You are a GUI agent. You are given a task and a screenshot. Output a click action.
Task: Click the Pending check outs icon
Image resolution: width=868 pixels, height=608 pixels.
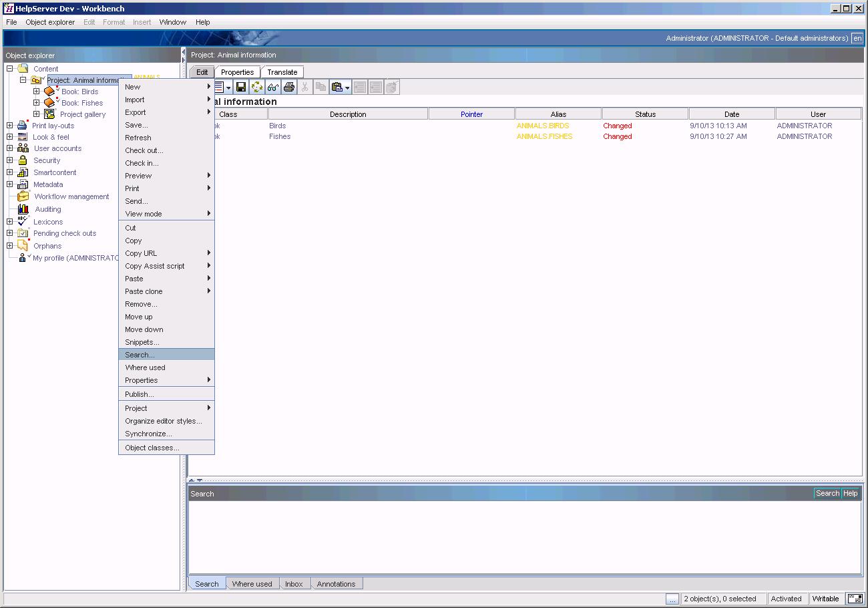[x=23, y=233]
